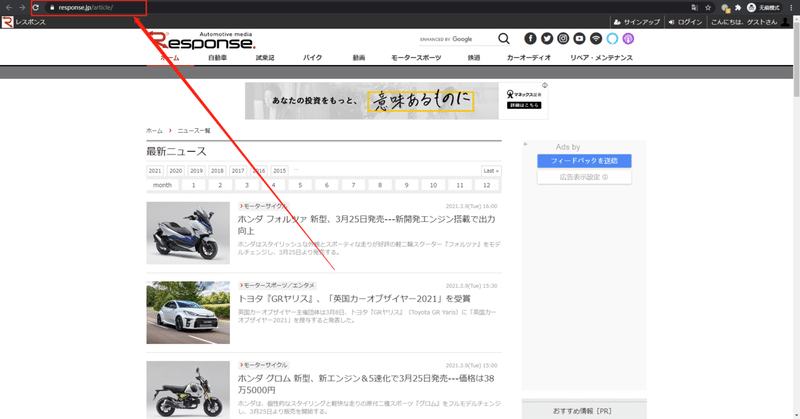The height and width of the screenshot is (419, 800).
Task: Select year 2021 in archive filter
Action: 155,171
